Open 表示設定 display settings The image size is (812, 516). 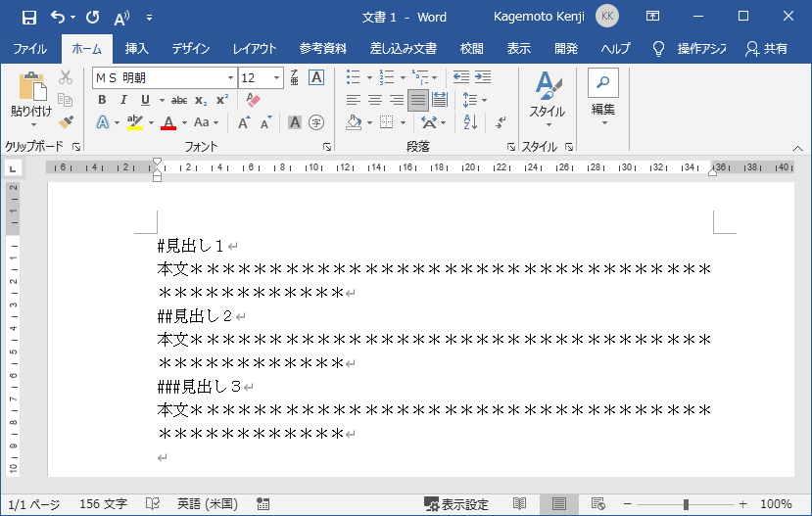tap(455, 503)
